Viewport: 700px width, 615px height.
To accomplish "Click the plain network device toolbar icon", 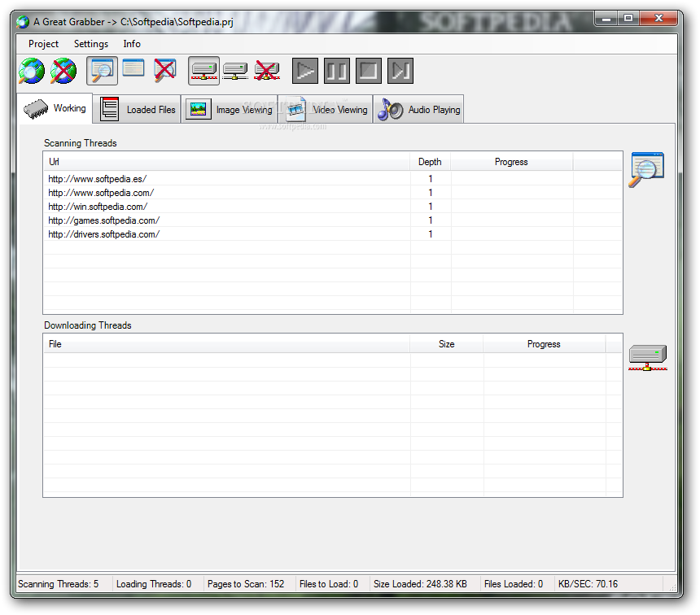I will [x=235, y=71].
